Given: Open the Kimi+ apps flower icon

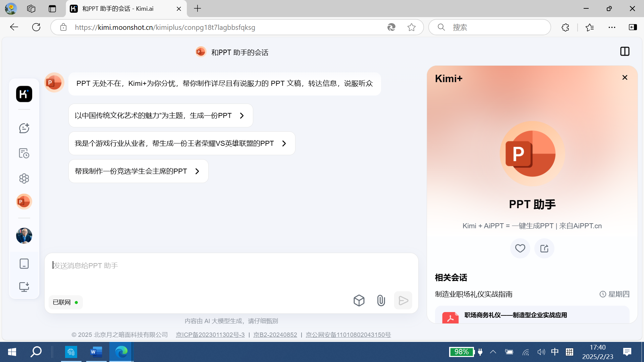Looking at the screenshot, I should (24, 178).
